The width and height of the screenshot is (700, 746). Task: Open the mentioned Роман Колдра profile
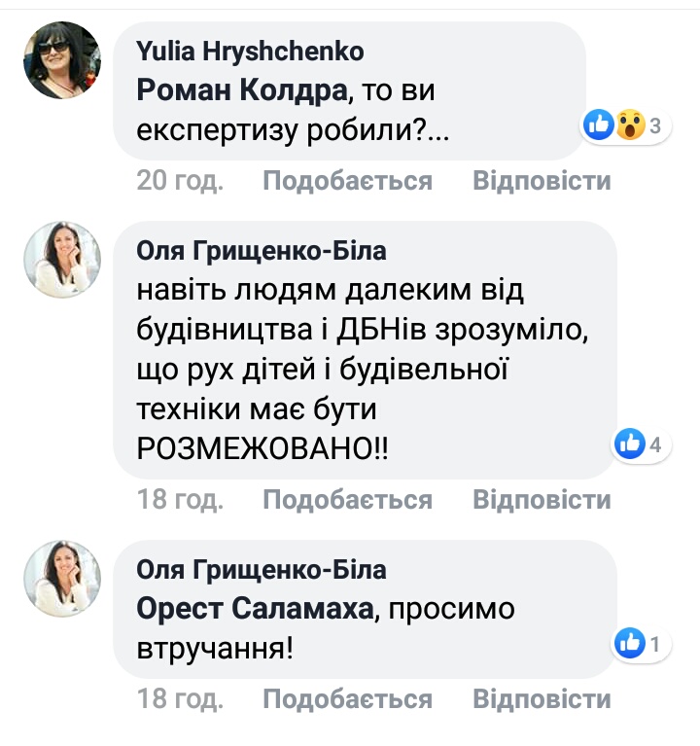[x=242, y=89]
